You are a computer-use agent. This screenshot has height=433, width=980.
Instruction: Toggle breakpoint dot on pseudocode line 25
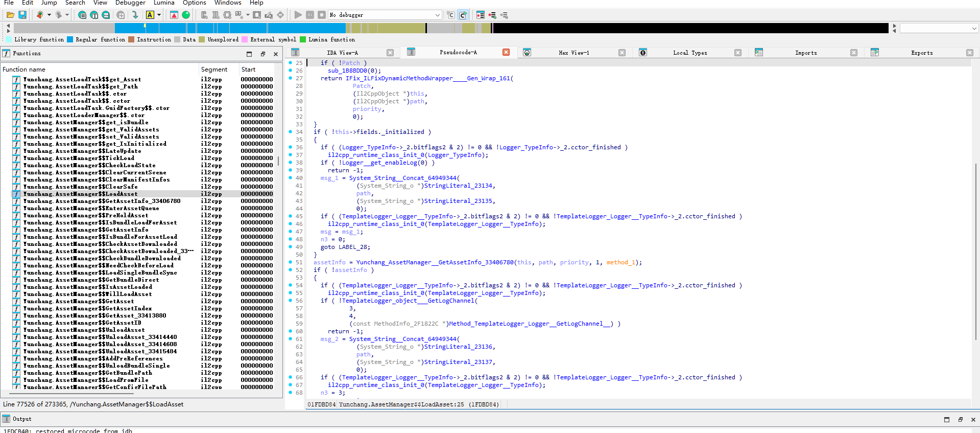tap(290, 63)
